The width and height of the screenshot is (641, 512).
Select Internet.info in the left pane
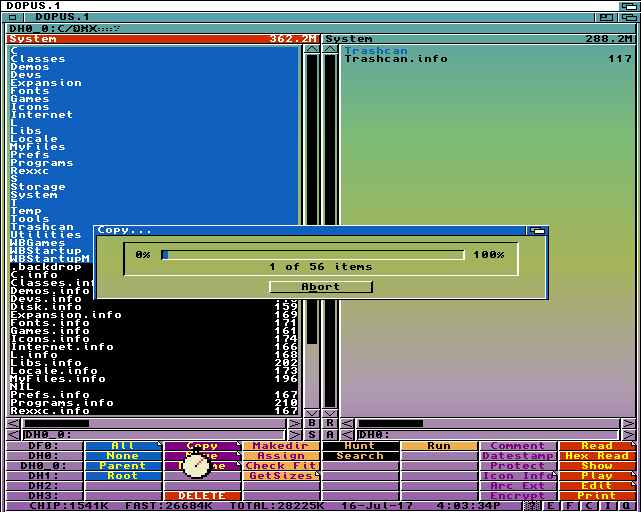[x=155, y=347]
